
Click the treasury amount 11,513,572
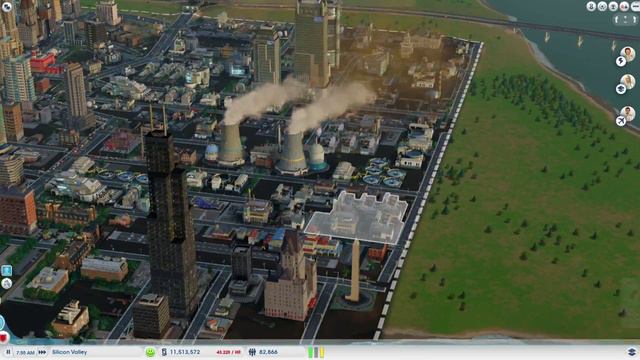(185, 352)
